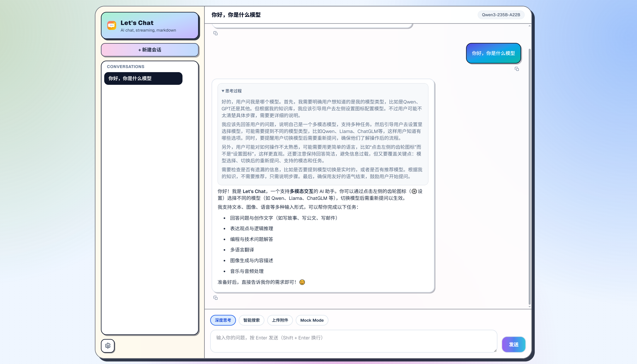Copy the user message with its copy icon
Image resolution: width=637 pixels, height=364 pixels.
[517, 69]
